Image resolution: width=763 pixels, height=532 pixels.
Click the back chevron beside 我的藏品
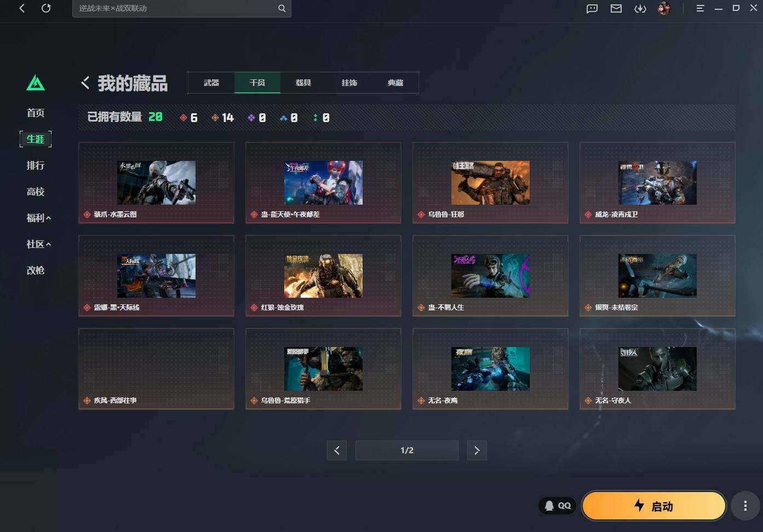pos(85,83)
